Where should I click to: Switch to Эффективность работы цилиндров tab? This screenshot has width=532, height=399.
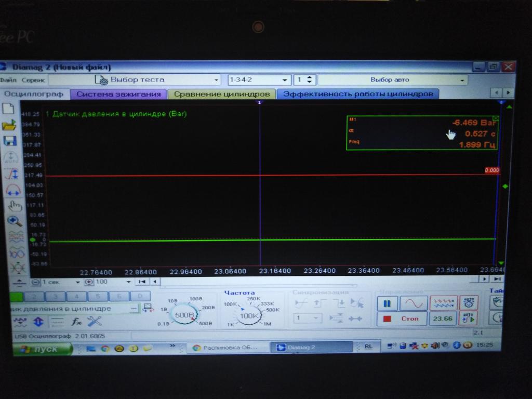coord(358,94)
